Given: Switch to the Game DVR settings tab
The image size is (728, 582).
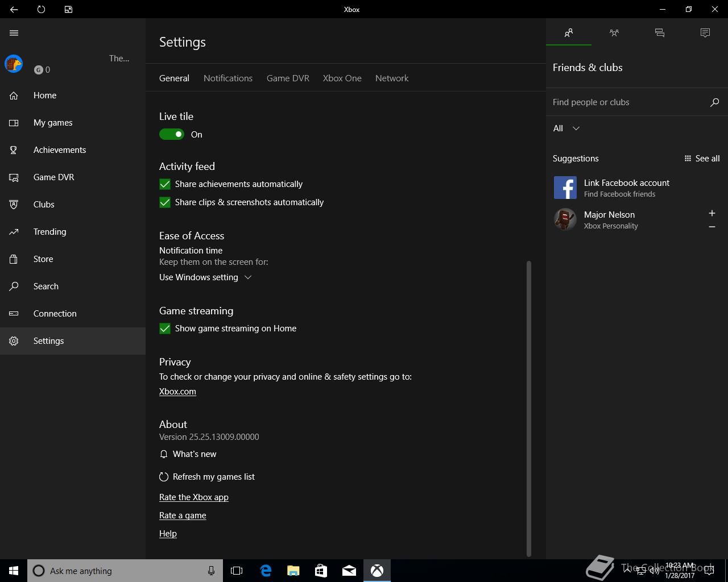Looking at the screenshot, I should click(288, 78).
